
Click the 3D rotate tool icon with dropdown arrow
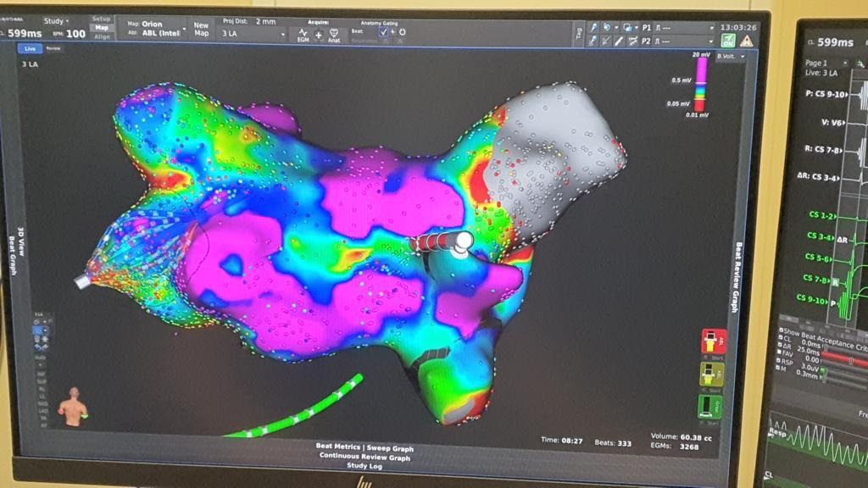click(607, 27)
